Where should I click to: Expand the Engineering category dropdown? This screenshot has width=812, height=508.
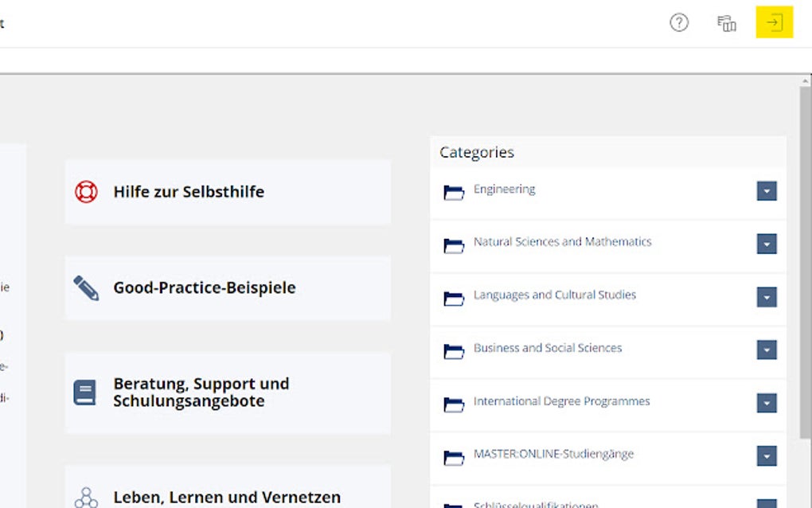(x=765, y=191)
